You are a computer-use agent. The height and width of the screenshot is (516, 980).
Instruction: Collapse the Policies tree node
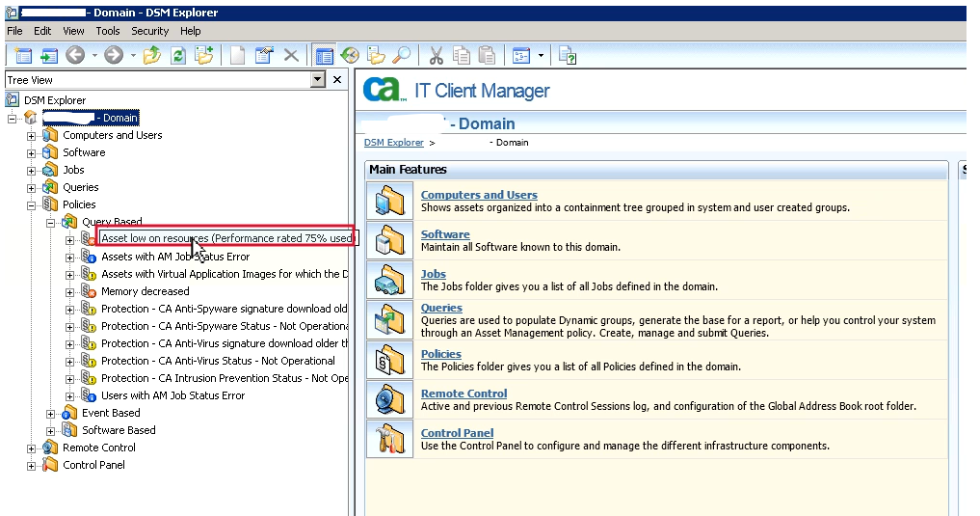pyautogui.click(x=32, y=205)
